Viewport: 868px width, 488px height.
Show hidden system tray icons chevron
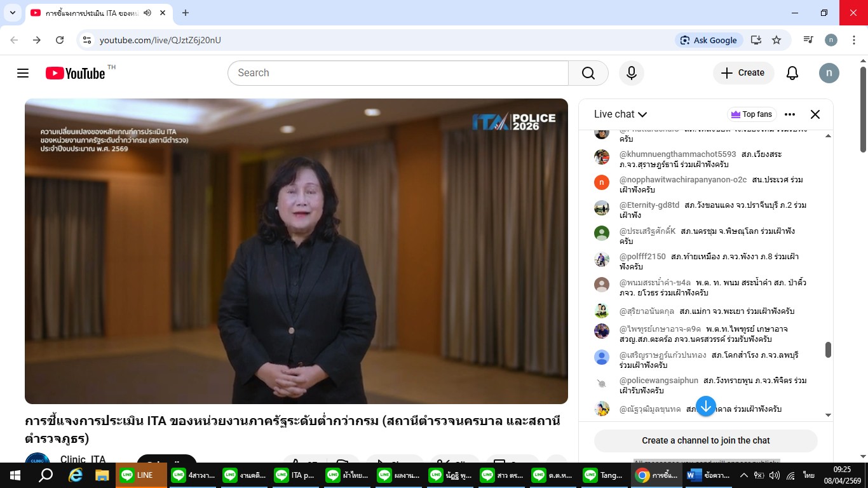[x=743, y=475]
